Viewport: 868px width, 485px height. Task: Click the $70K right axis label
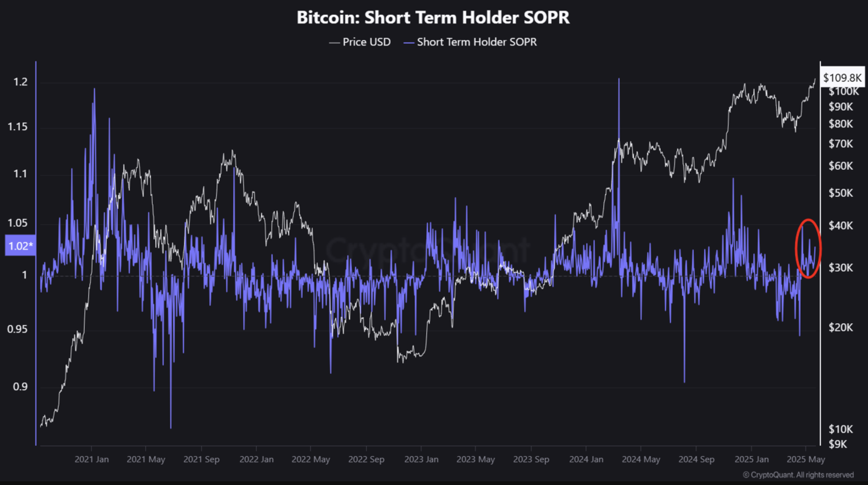(841, 144)
